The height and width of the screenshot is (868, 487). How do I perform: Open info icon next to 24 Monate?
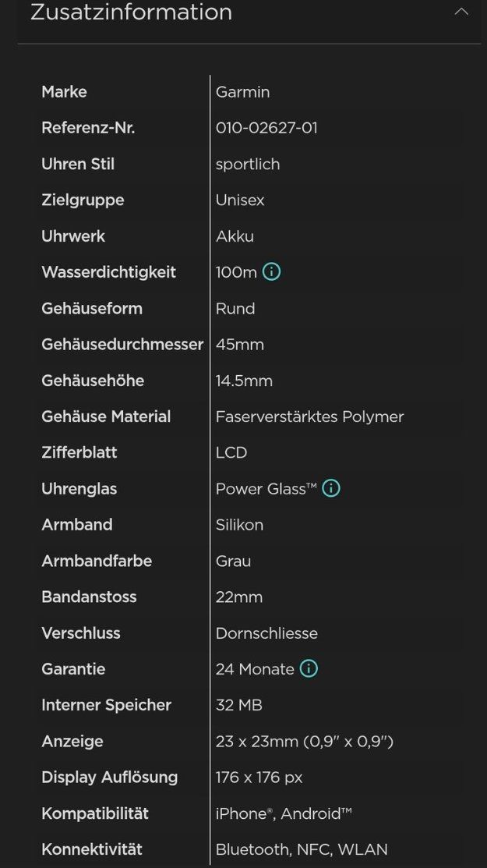[309, 668]
